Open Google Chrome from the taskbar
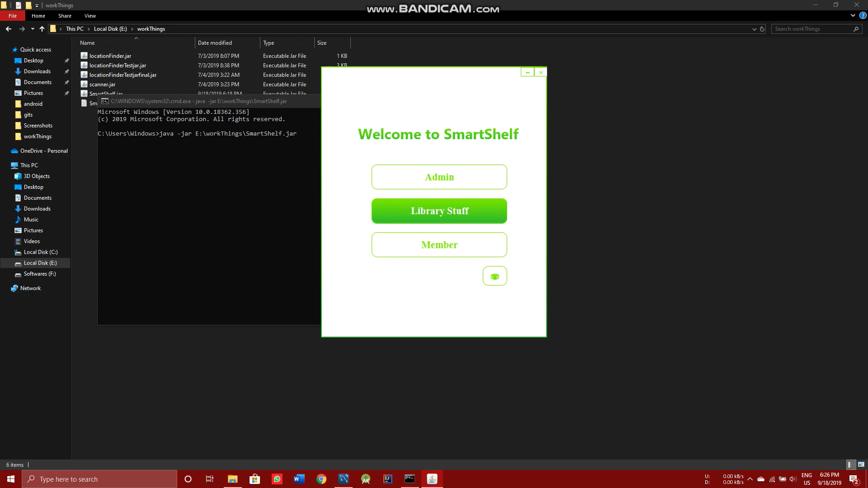 pyautogui.click(x=321, y=479)
